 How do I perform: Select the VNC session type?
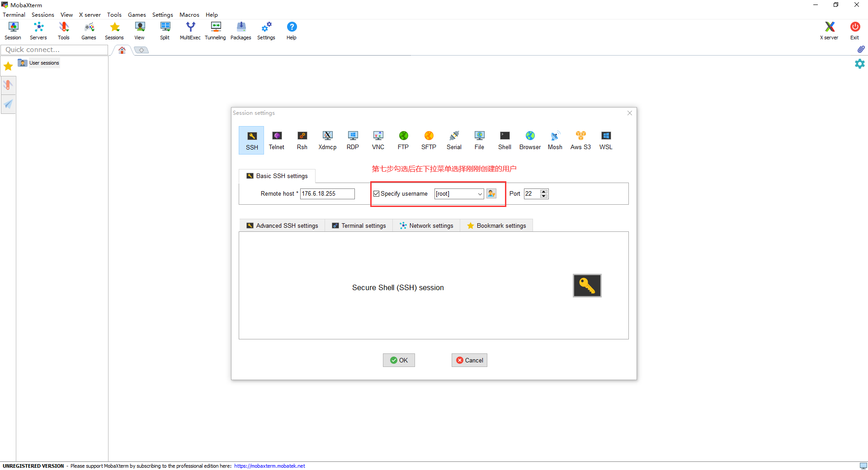378,141
